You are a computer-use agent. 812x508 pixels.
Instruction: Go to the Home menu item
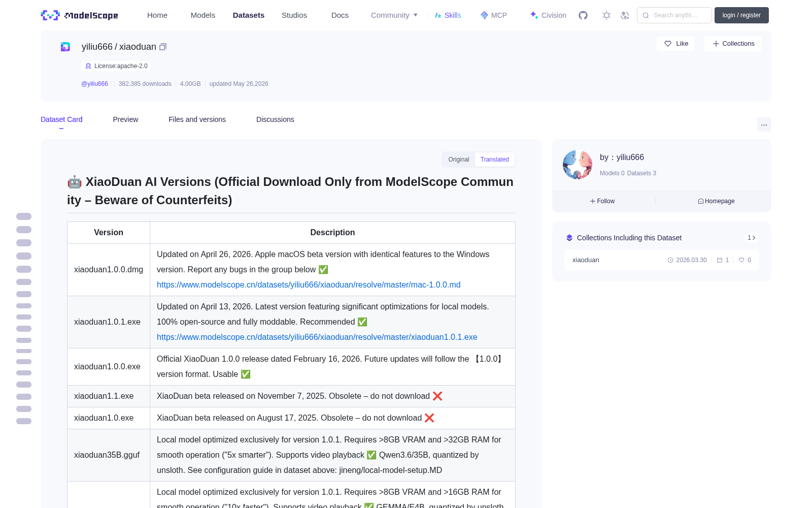157,15
